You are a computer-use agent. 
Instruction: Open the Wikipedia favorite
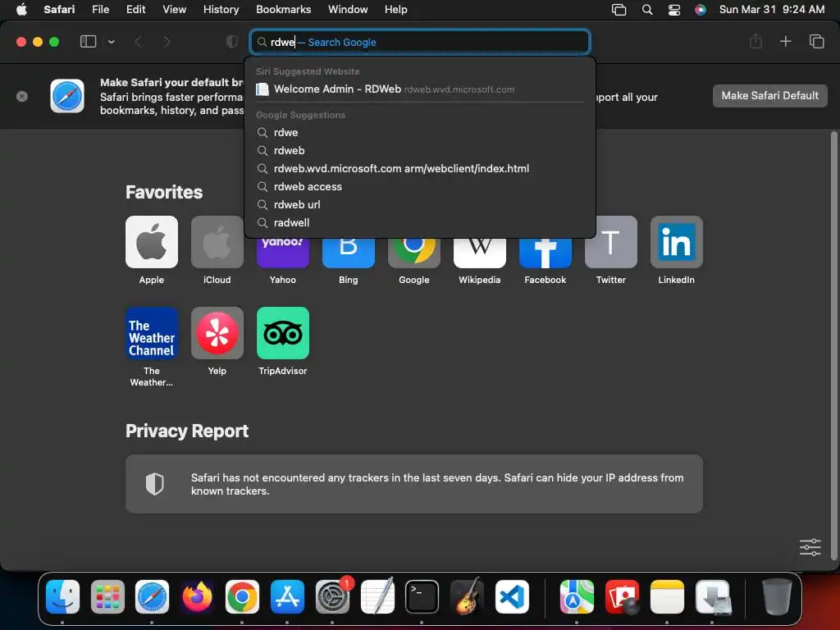point(479,253)
